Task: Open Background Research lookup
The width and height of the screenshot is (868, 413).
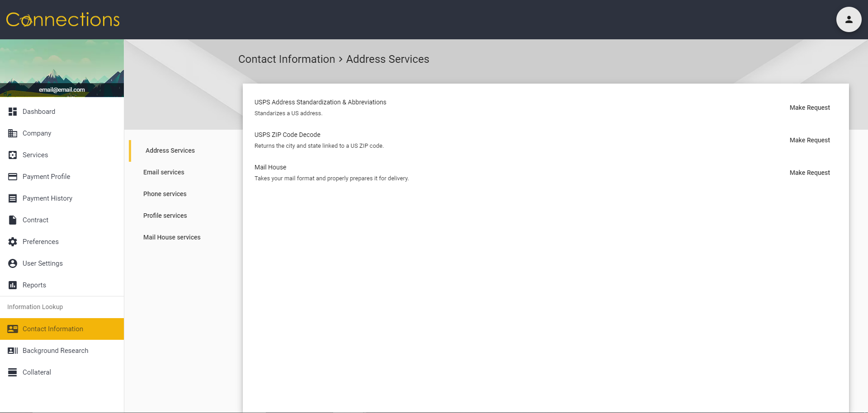Action: pyautogui.click(x=62, y=351)
